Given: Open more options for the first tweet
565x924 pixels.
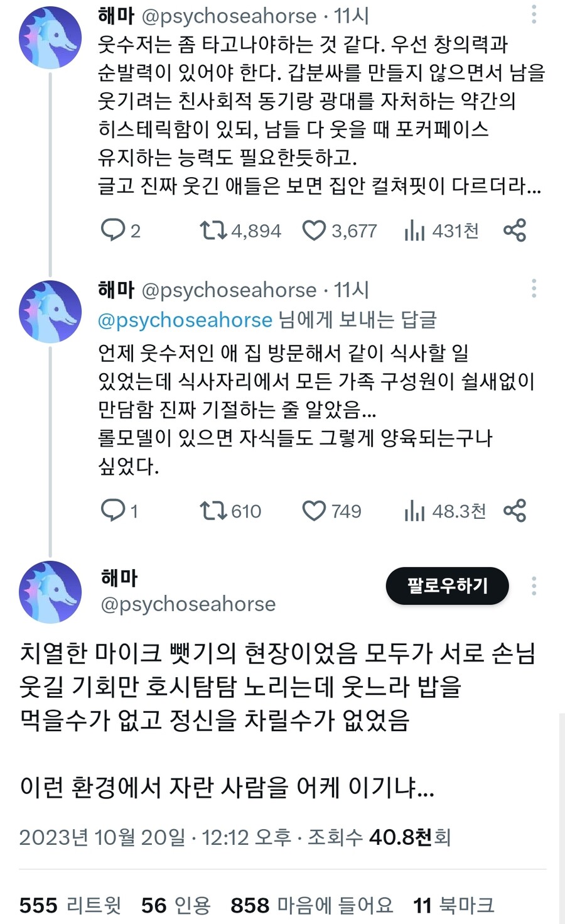Looking at the screenshot, I should 534,14.
